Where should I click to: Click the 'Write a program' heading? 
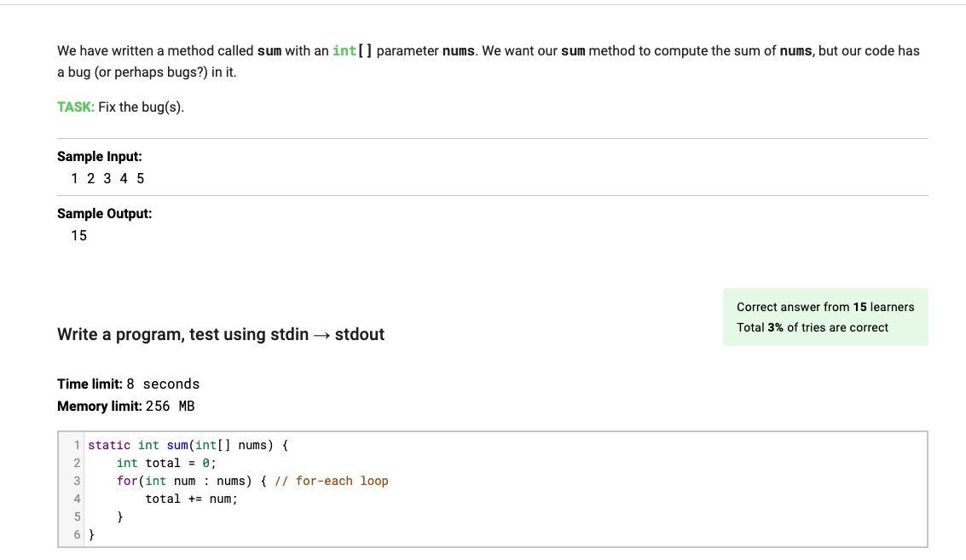click(x=221, y=334)
